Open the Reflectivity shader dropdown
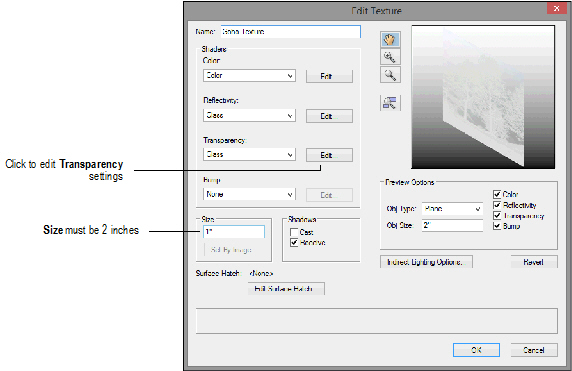Image resolution: width=572 pixels, height=371 pixels. click(x=249, y=115)
